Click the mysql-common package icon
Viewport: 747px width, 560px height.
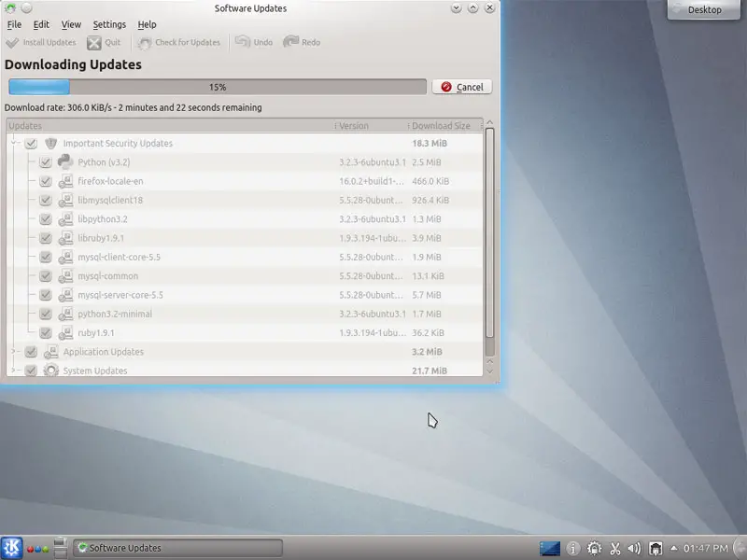click(x=65, y=276)
